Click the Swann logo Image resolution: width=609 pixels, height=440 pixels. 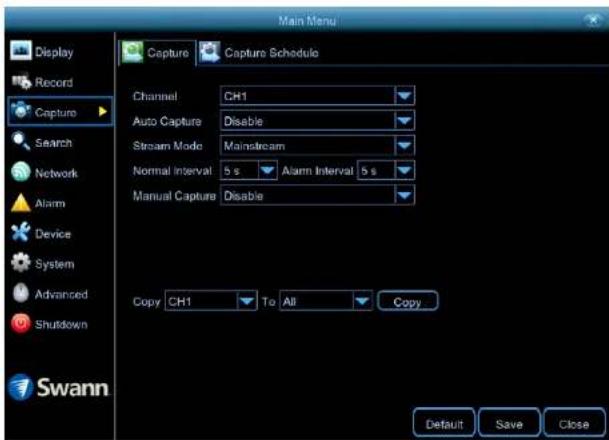click(58, 387)
